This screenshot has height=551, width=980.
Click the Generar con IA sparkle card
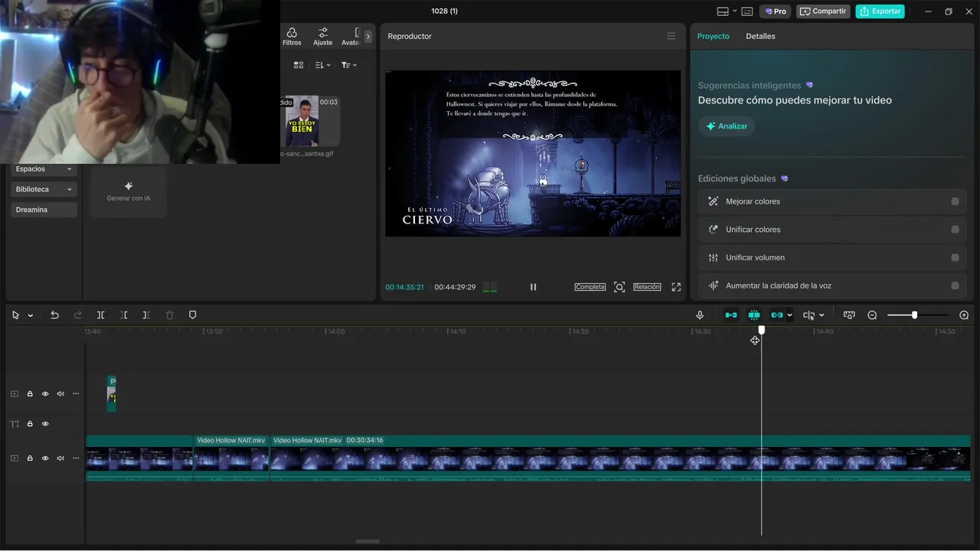coord(129,191)
